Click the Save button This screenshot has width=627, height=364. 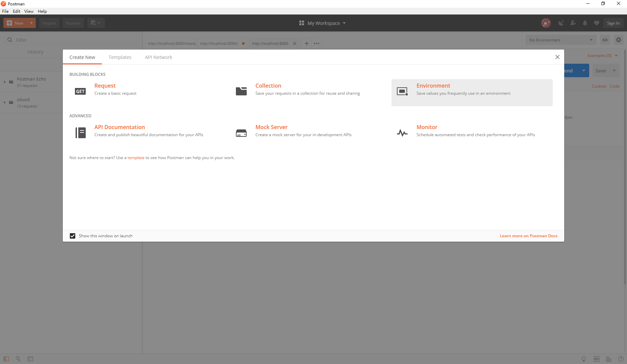pyautogui.click(x=601, y=70)
